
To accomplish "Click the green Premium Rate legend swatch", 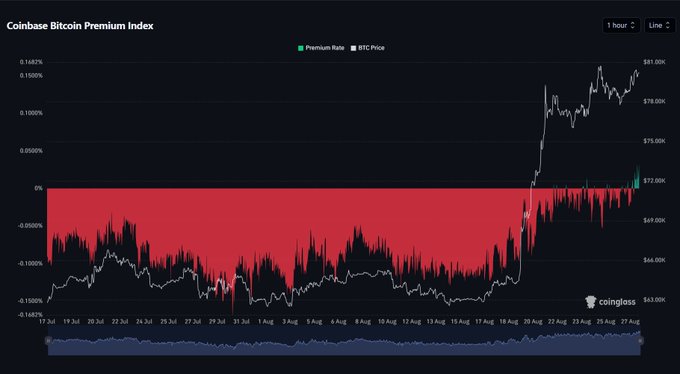I will coord(301,48).
